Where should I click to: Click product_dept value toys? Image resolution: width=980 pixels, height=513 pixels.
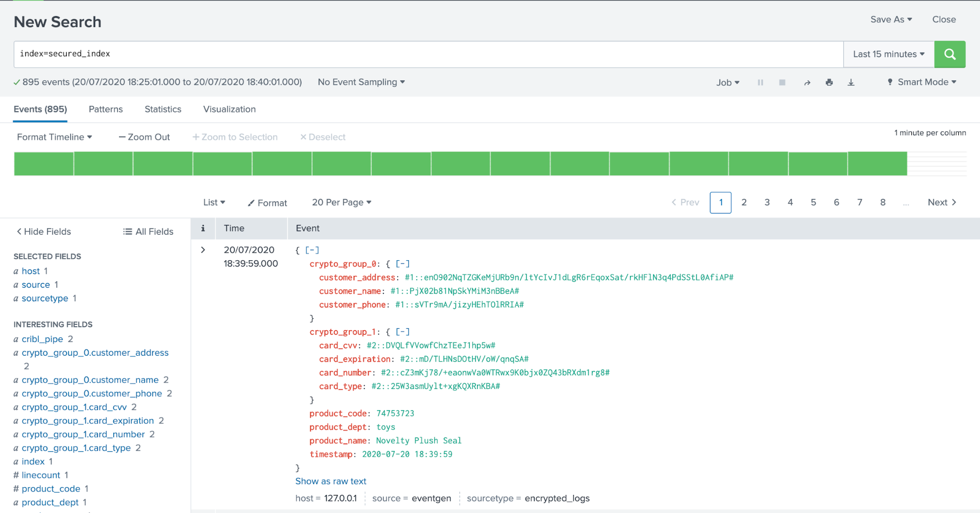pos(386,427)
